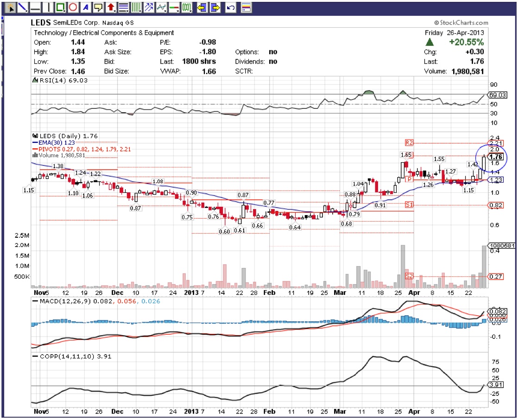Click the S1 pivot label
The image size is (518, 420).
[409, 204]
